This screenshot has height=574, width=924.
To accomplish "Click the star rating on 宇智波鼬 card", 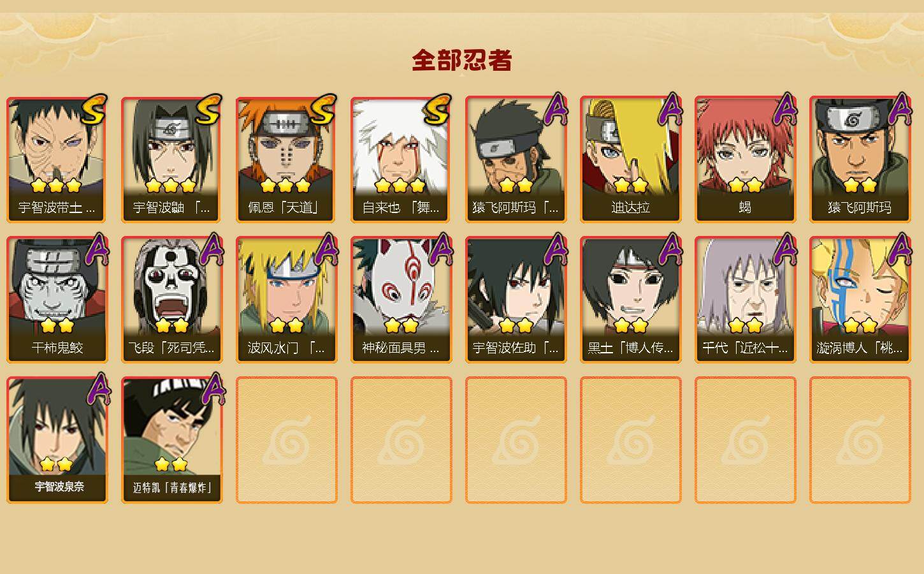I will pyautogui.click(x=170, y=186).
